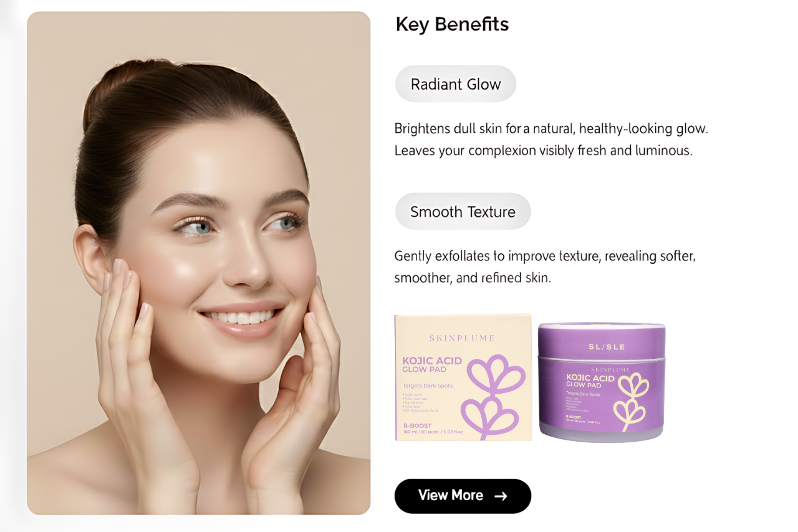
Task: Click the SKINPLUME brand name on the box
Action: coord(462,338)
